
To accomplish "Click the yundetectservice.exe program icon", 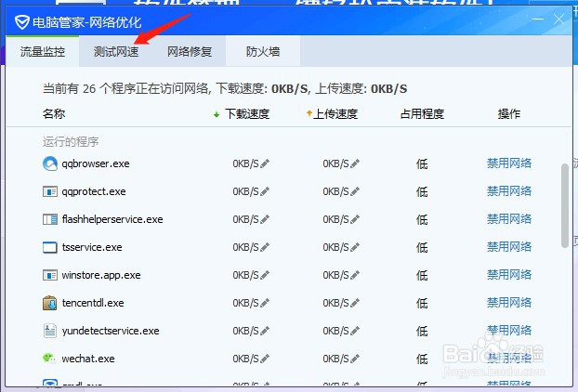I will pyautogui.click(x=50, y=331).
